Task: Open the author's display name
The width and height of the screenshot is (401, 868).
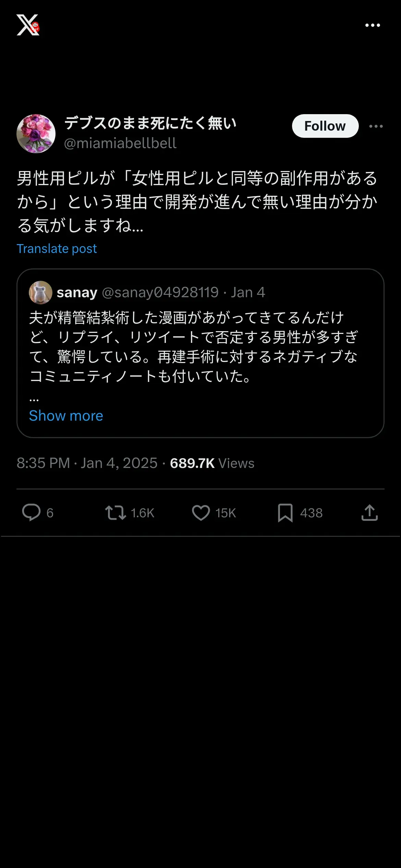Action: coord(150,123)
